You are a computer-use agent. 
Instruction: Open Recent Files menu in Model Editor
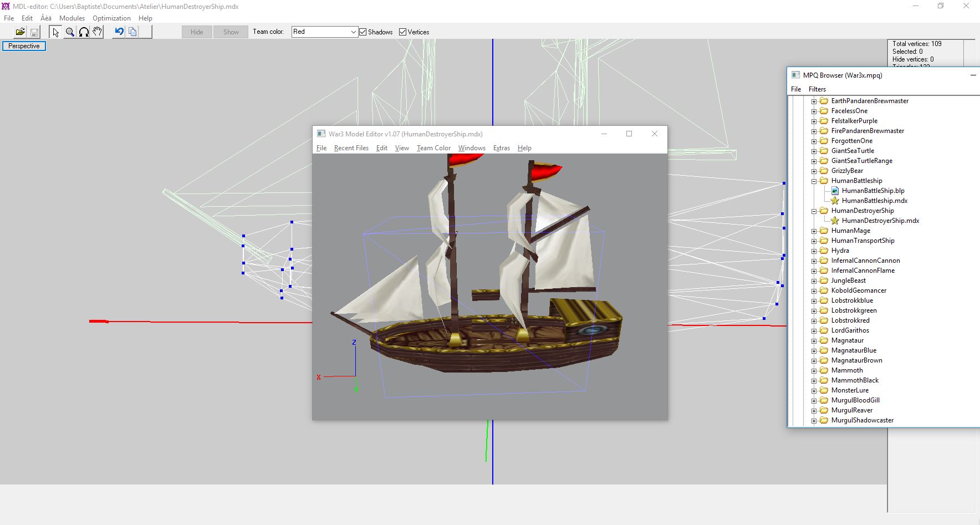click(351, 148)
